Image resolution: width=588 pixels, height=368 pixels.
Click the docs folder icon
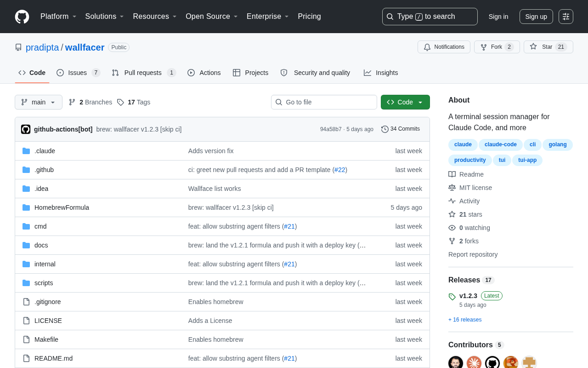click(26, 245)
